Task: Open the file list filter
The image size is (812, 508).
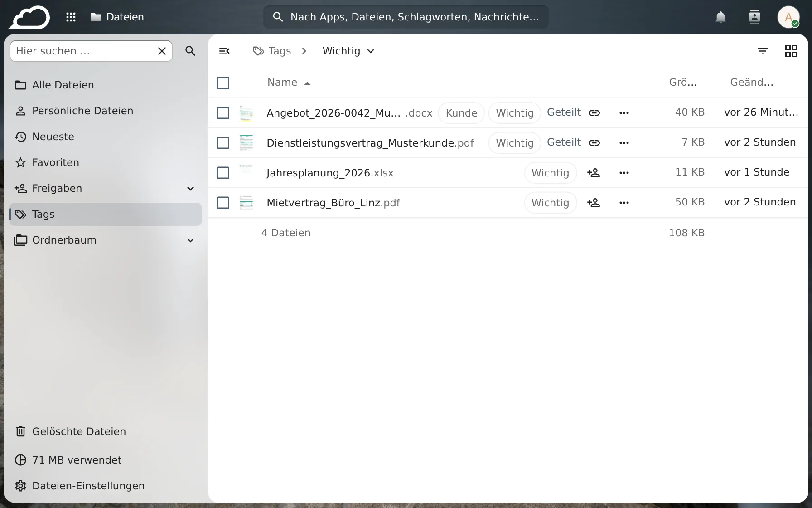Action: pyautogui.click(x=763, y=51)
